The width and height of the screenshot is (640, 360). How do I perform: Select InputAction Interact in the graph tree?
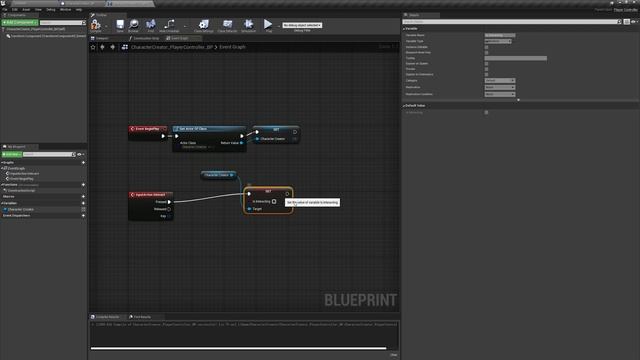pos(24,173)
